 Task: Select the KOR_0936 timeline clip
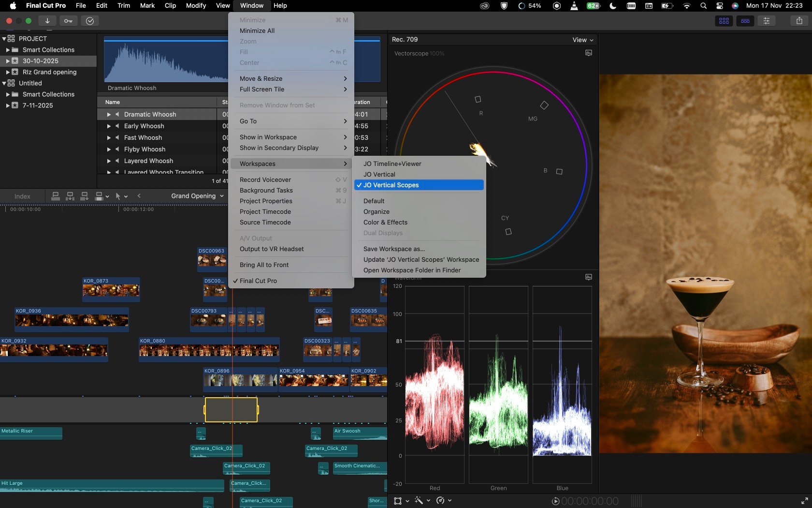point(72,319)
